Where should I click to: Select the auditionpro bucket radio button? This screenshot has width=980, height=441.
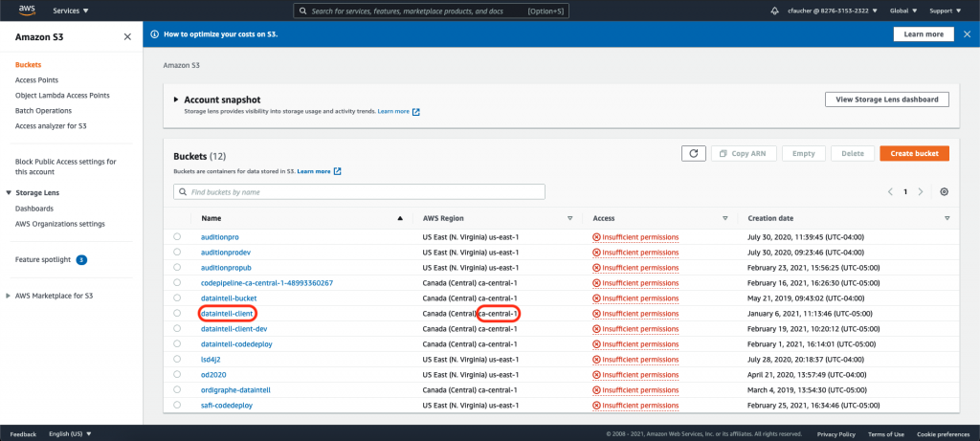(177, 236)
